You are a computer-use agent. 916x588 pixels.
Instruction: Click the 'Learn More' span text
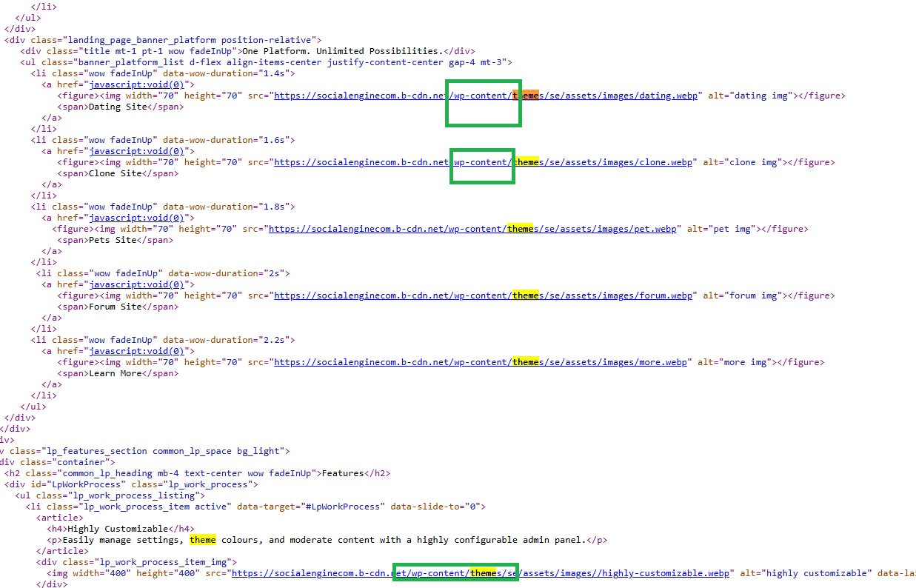(115, 373)
